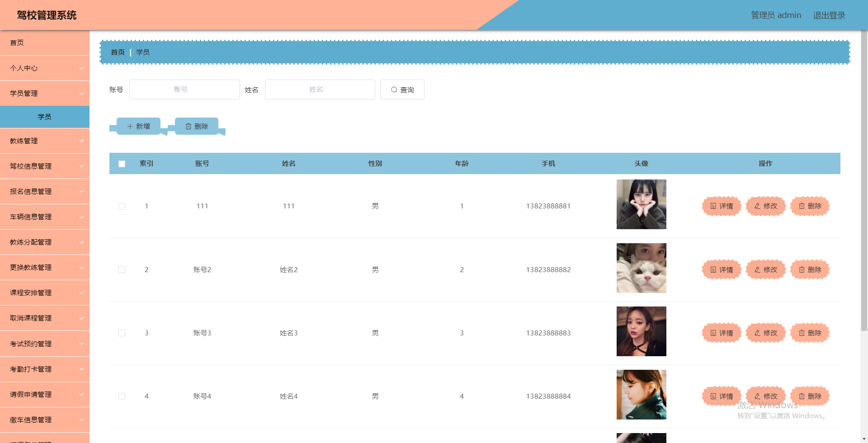Screen dimensions: 868x443
Task: Click 退出登录 at the top right
Action: coord(829,15)
